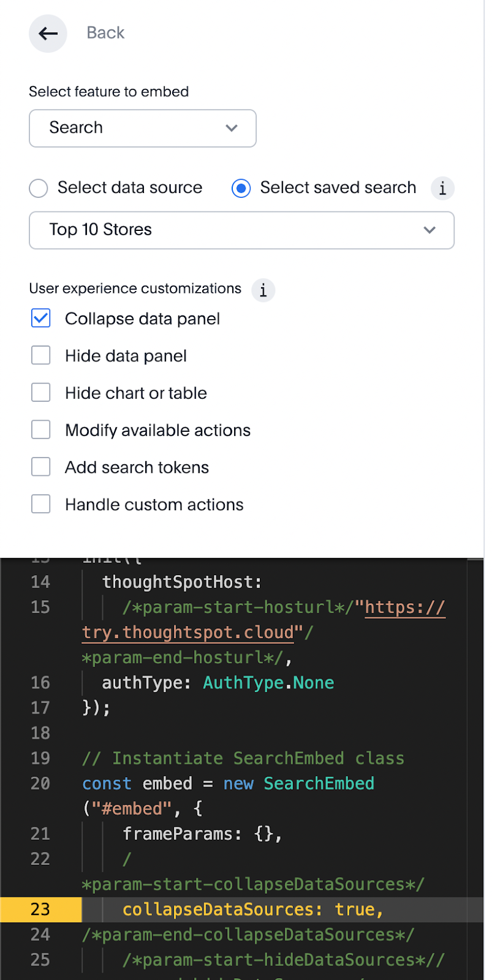Choose the Select saved search radio button
492x980 pixels.
(241, 188)
